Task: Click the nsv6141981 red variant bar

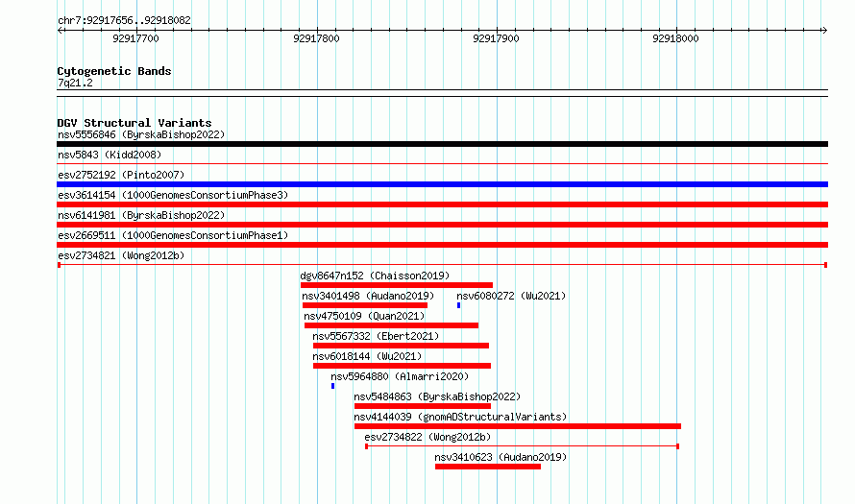Action: pyautogui.click(x=442, y=225)
